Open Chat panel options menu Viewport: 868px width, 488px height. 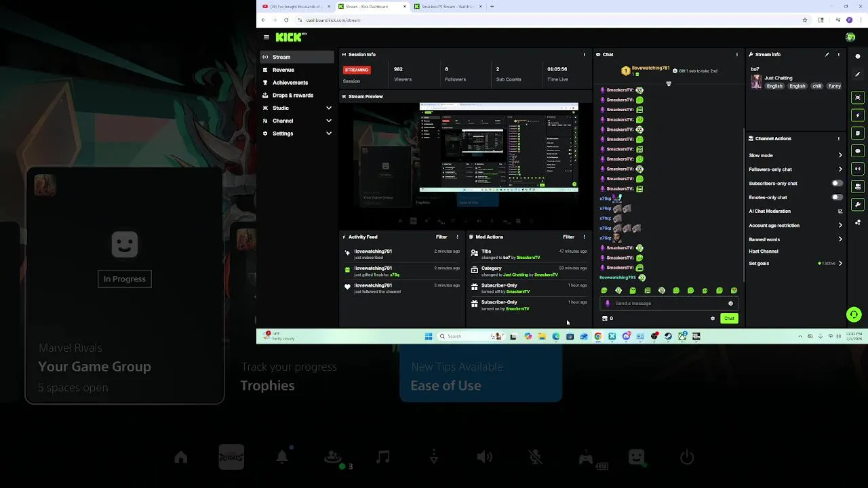[x=737, y=54]
